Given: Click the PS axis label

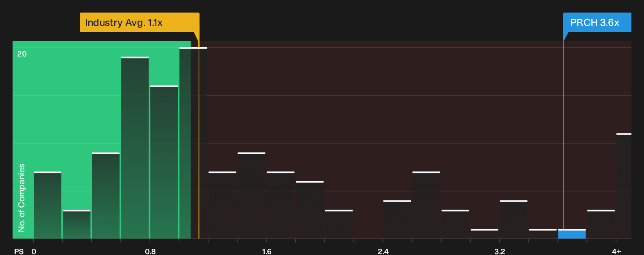Looking at the screenshot, I should coord(19,251).
